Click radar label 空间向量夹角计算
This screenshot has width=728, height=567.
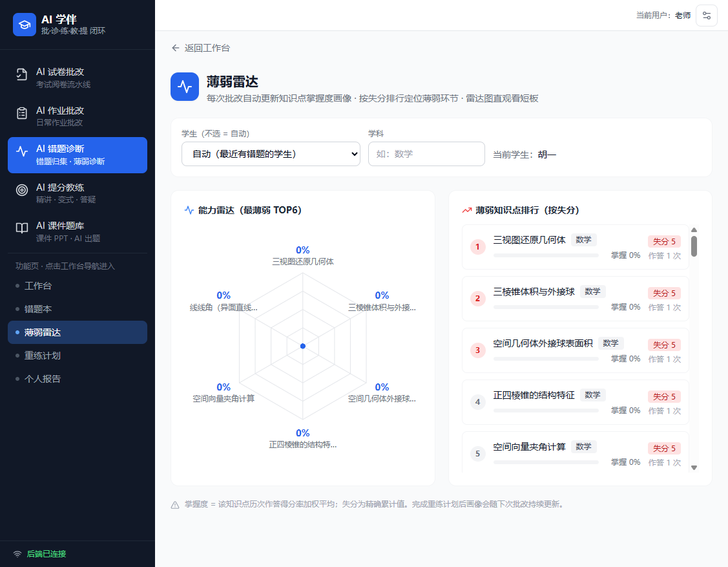click(x=224, y=399)
